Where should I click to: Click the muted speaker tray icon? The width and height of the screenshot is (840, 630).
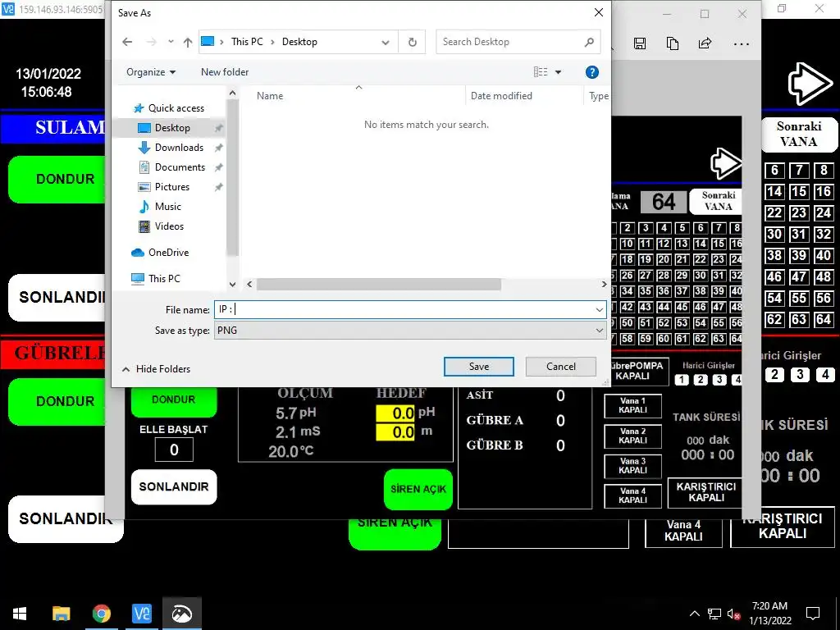tap(733, 614)
